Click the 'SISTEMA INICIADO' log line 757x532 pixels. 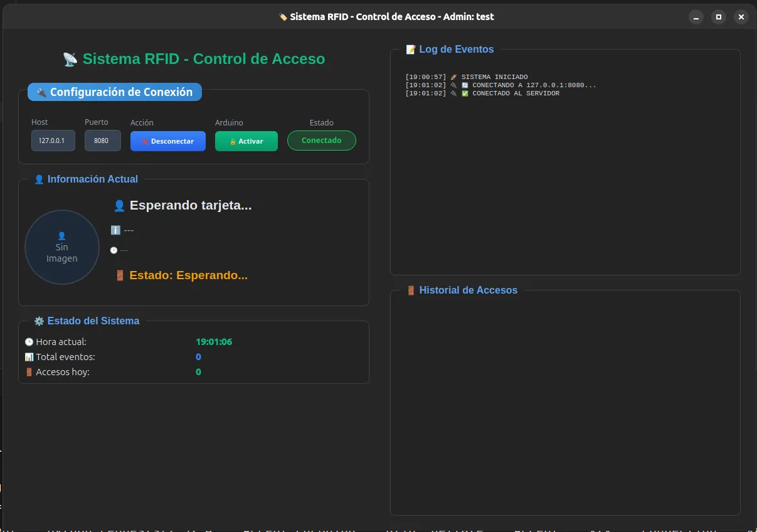click(467, 77)
